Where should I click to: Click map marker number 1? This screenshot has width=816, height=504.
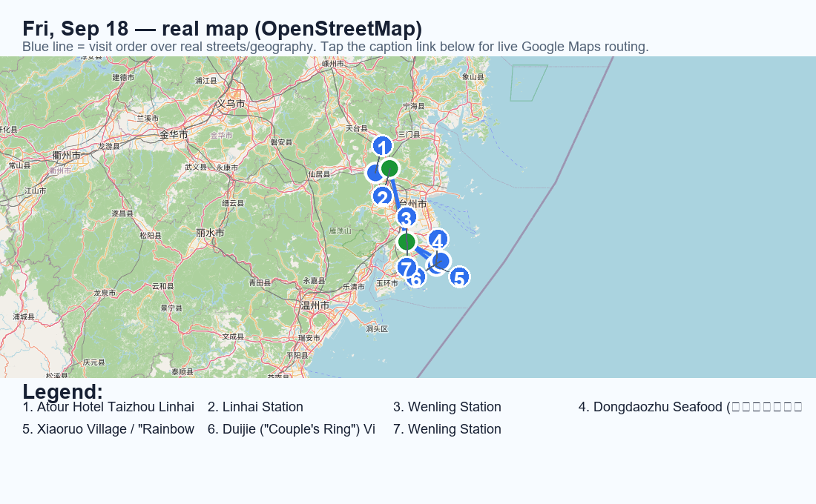(383, 147)
